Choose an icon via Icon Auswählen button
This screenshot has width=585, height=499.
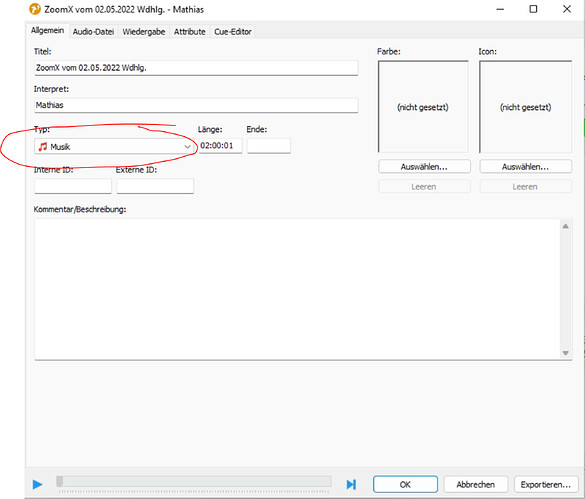click(525, 166)
